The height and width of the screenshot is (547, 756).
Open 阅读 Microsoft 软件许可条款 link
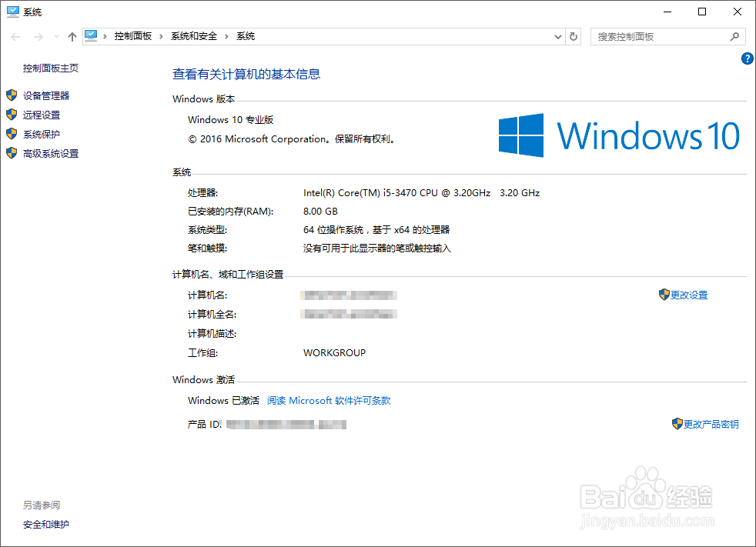(x=329, y=401)
